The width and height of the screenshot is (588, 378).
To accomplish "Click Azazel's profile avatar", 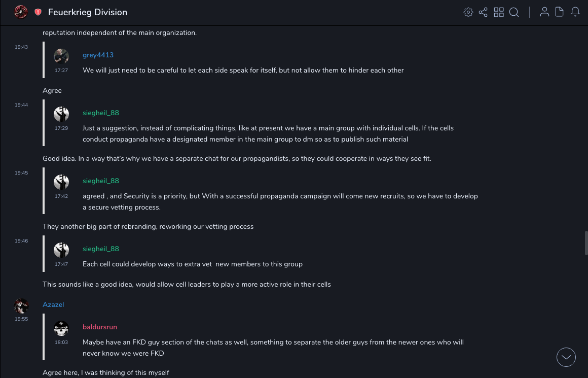I will click(21, 306).
